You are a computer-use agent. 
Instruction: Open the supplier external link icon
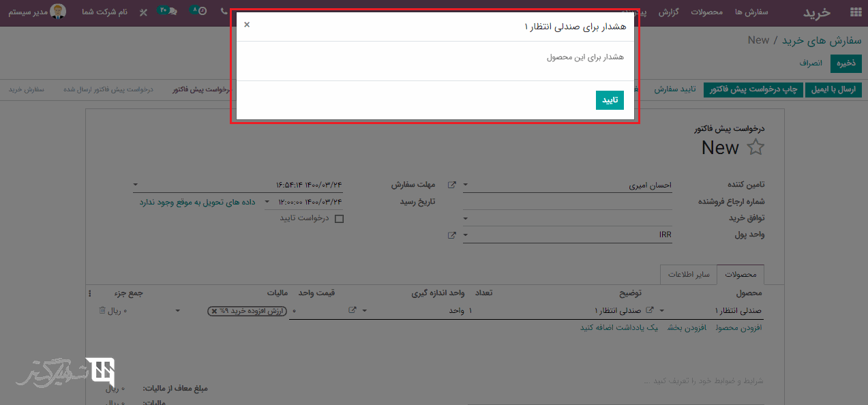pyautogui.click(x=451, y=185)
